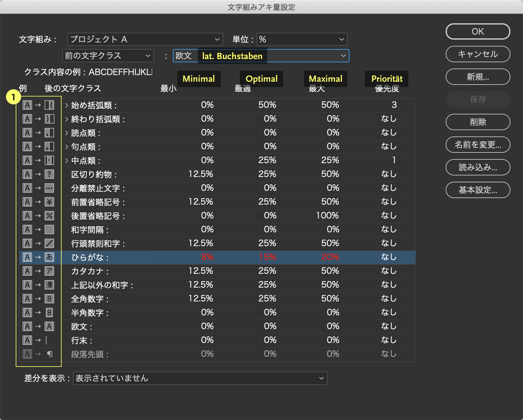Click the opening-bracket class icon in the 始め括弧類 row
This screenshot has height=420, width=523.
point(49,105)
